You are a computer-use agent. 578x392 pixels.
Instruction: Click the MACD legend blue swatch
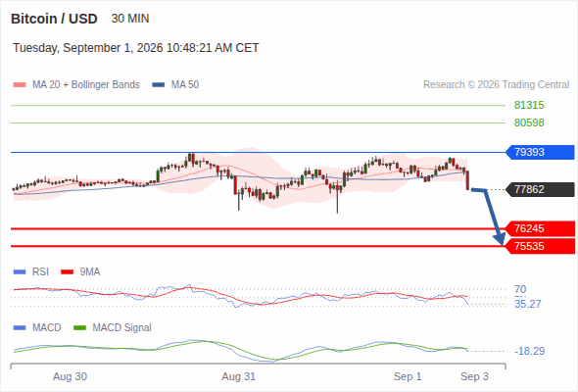click(x=20, y=328)
